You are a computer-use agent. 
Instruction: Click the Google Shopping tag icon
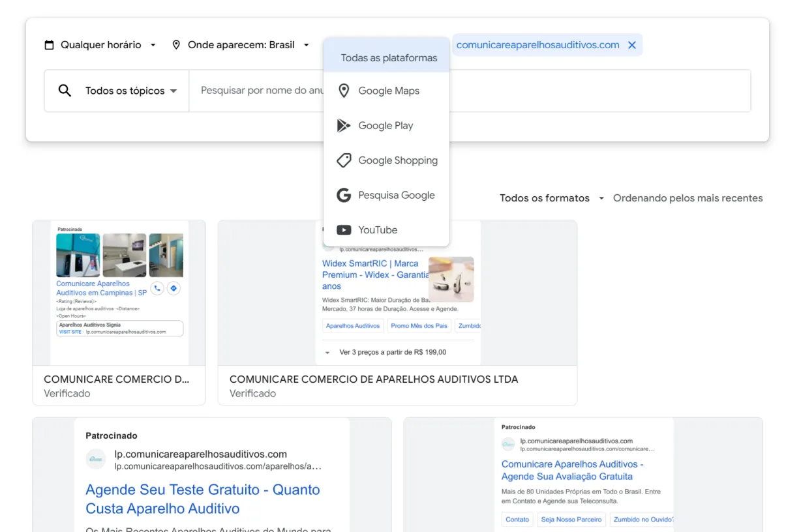[344, 160]
